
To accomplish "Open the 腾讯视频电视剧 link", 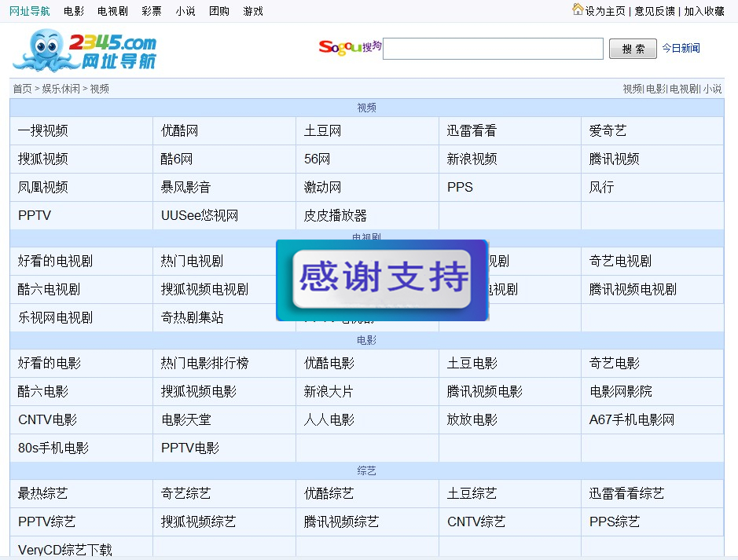I will tap(633, 289).
